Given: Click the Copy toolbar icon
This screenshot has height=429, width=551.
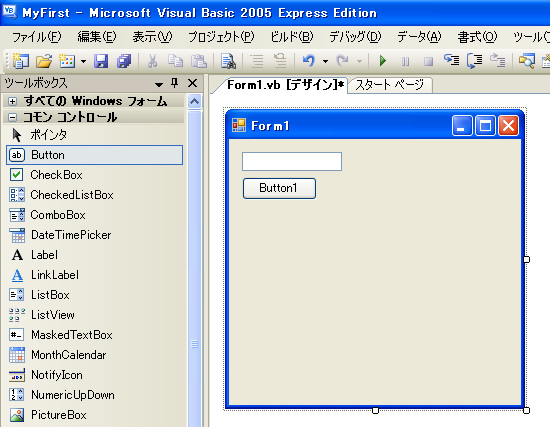Looking at the screenshot, I should 175,61.
